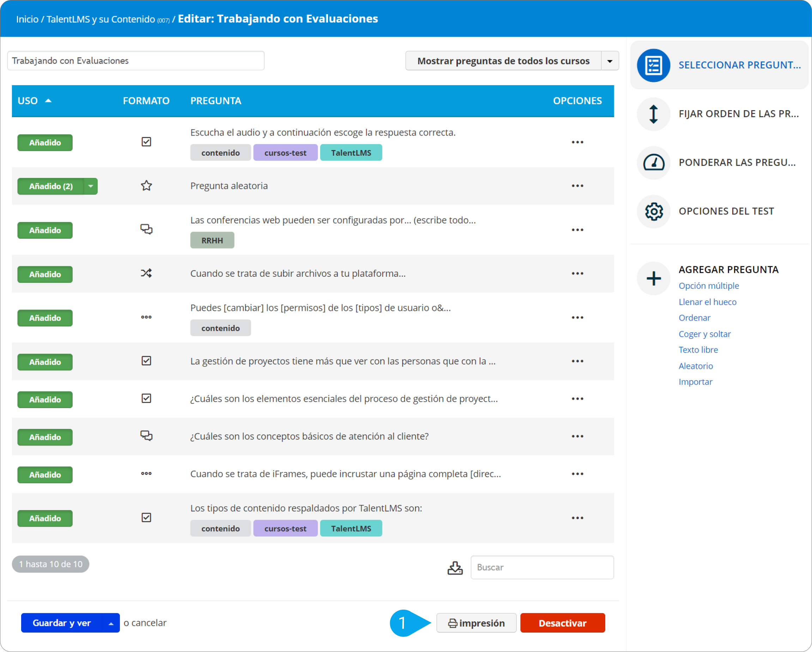
Task: Open options for '¿Cuáles son los elementos esenciales' row
Action: (x=577, y=399)
